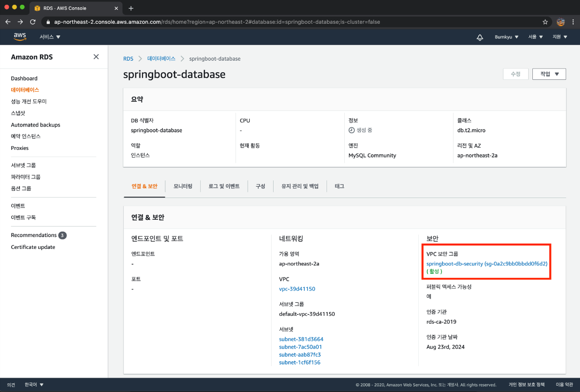Click the RDS breadcrumb link
This screenshot has height=392, width=580.
129,59
